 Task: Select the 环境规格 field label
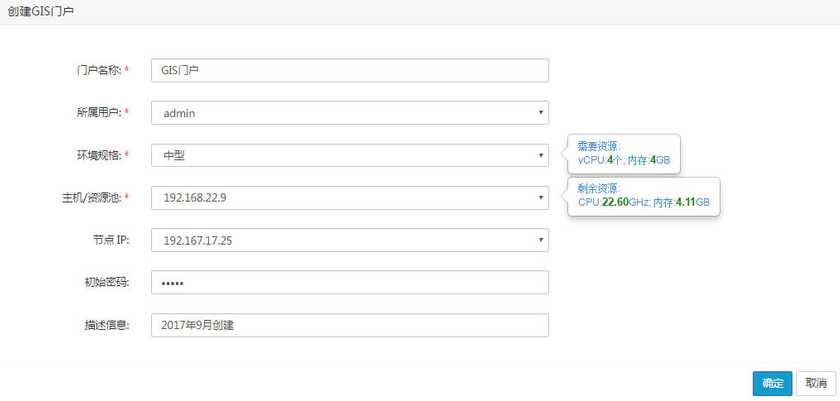click(x=99, y=155)
